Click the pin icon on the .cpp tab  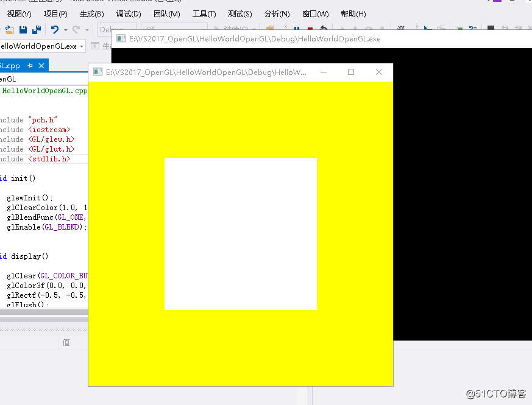click(x=30, y=66)
